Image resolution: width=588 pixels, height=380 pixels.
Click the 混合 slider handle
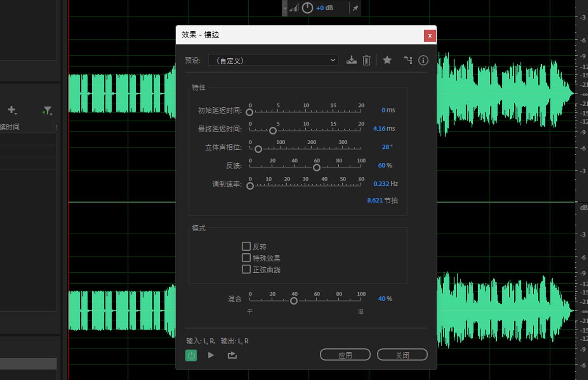(294, 301)
